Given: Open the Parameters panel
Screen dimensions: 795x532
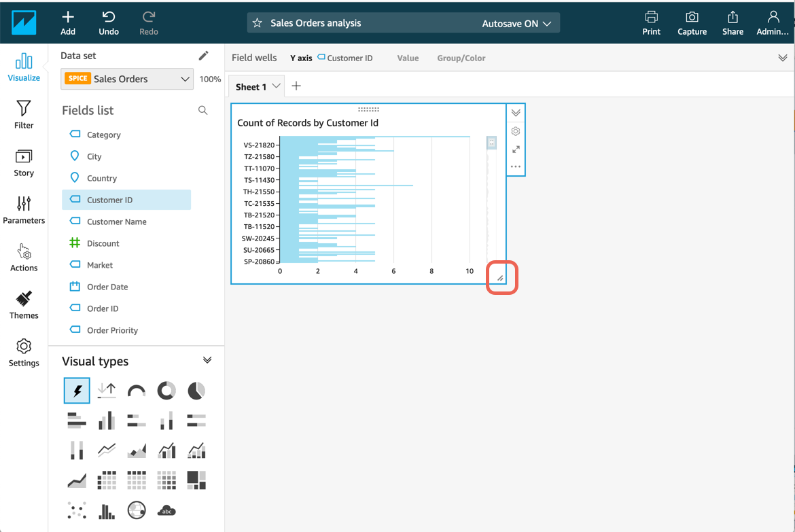Looking at the screenshot, I should tap(24, 210).
